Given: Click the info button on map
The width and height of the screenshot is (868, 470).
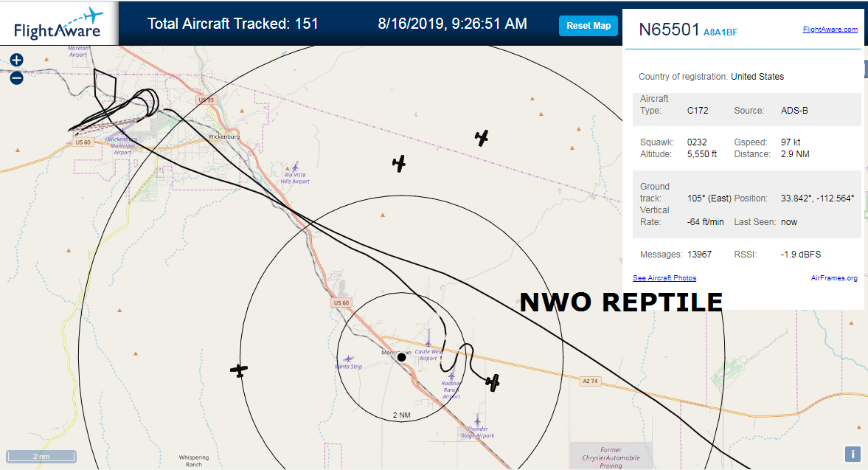Looking at the screenshot, I should point(853,454).
